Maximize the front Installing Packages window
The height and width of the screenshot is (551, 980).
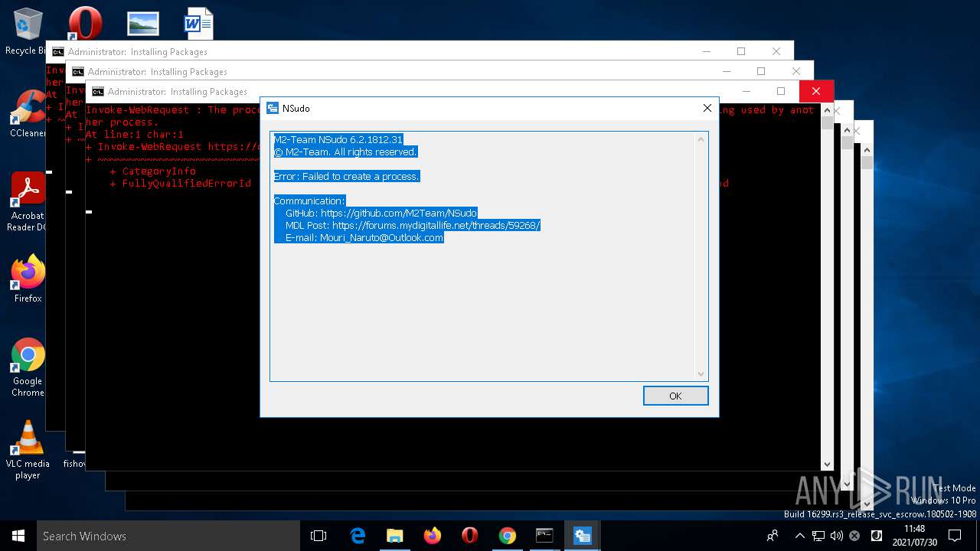click(x=781, y=91)
